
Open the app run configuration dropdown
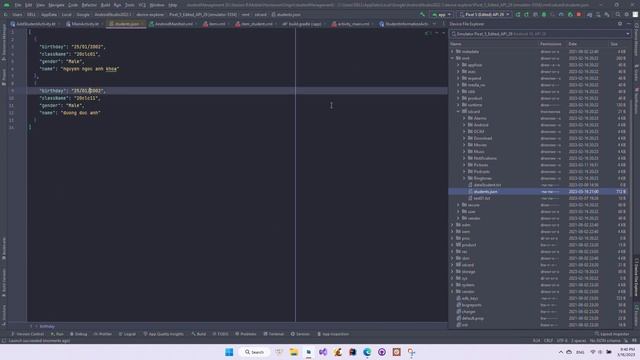(x=442, y=15)
